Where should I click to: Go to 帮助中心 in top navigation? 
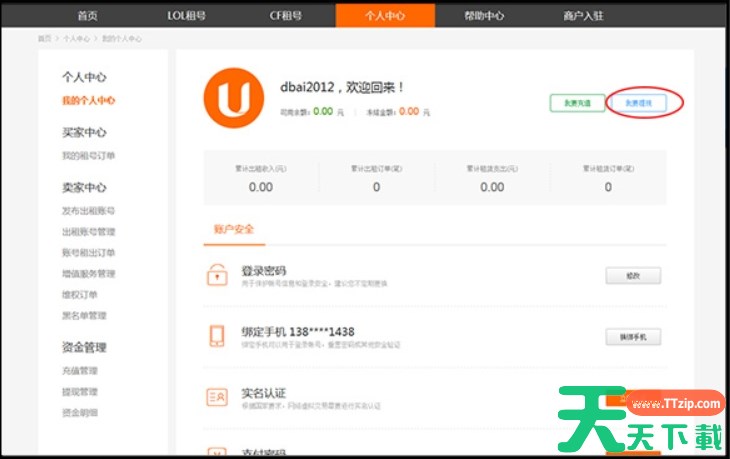tap(484, 16)
